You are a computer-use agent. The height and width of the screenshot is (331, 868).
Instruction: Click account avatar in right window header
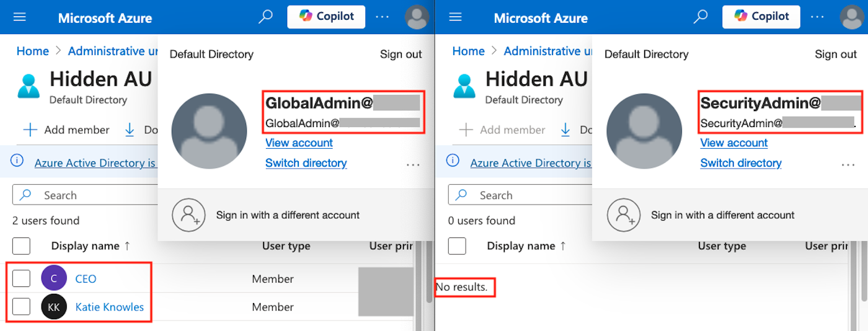[852, 17]
